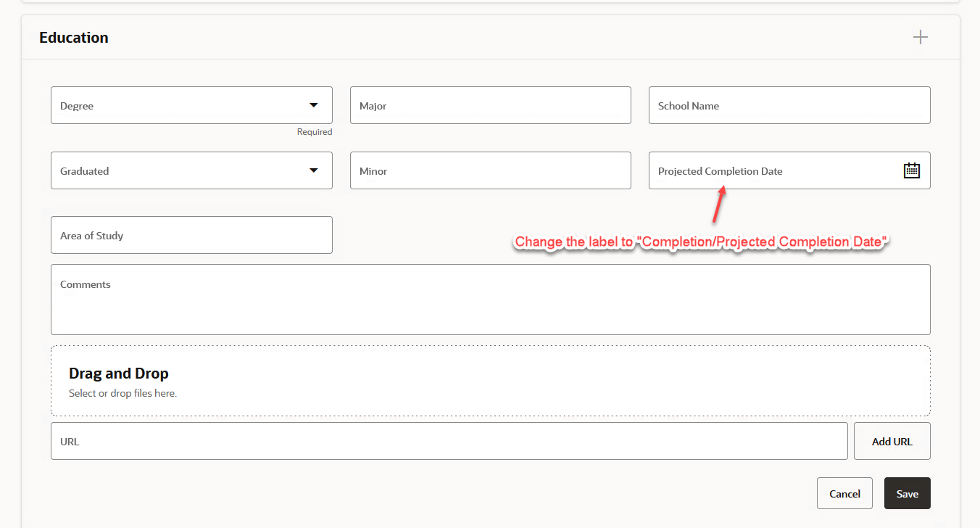Screen dimensions: 980x528
Task: Click the plus icon to add another Education entry
Action: coord(920,36)
